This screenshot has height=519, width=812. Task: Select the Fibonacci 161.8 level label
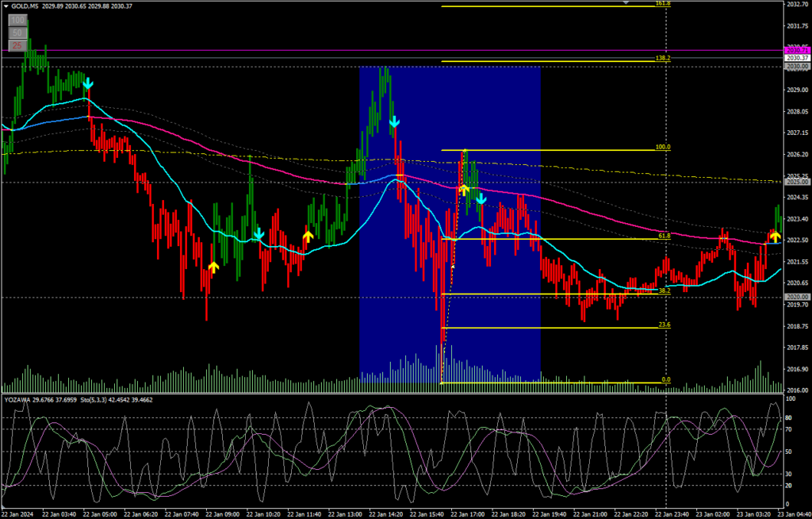(663, 4)
